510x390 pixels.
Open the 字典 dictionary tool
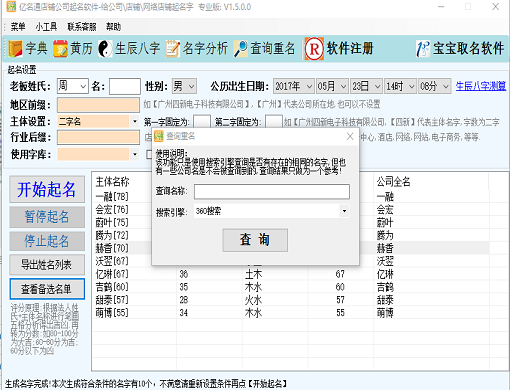(28, 49)
